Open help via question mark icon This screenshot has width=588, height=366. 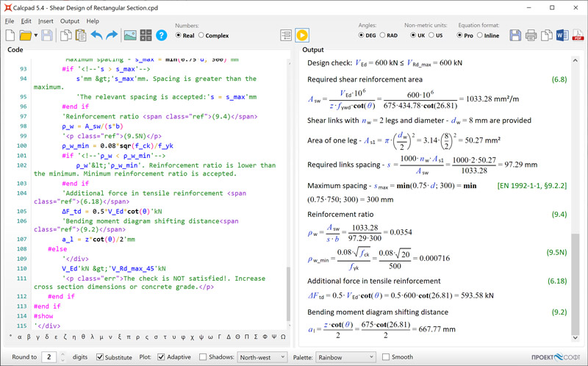tap(161, 35)
